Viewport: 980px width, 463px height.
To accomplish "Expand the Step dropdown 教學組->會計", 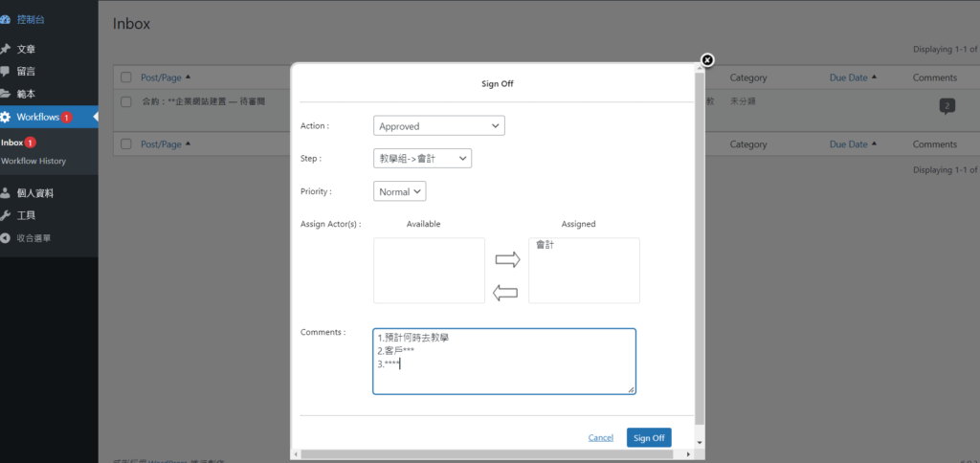I will pos(422,159).
